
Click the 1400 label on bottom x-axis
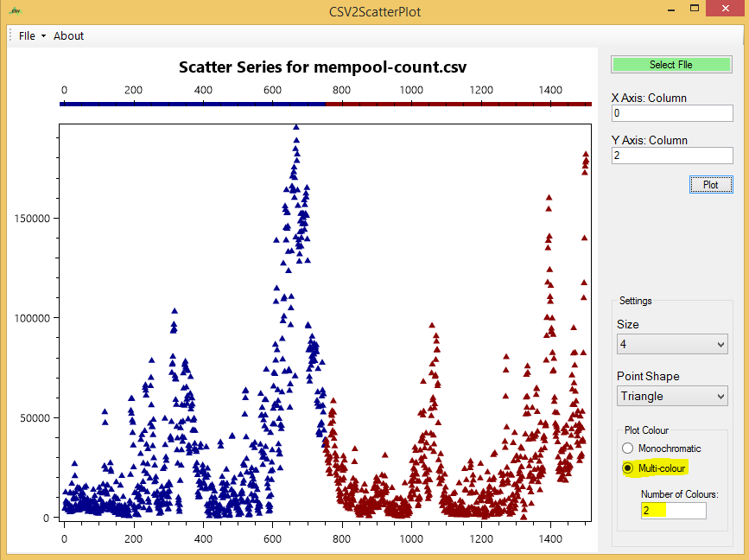tap(550, 539)
